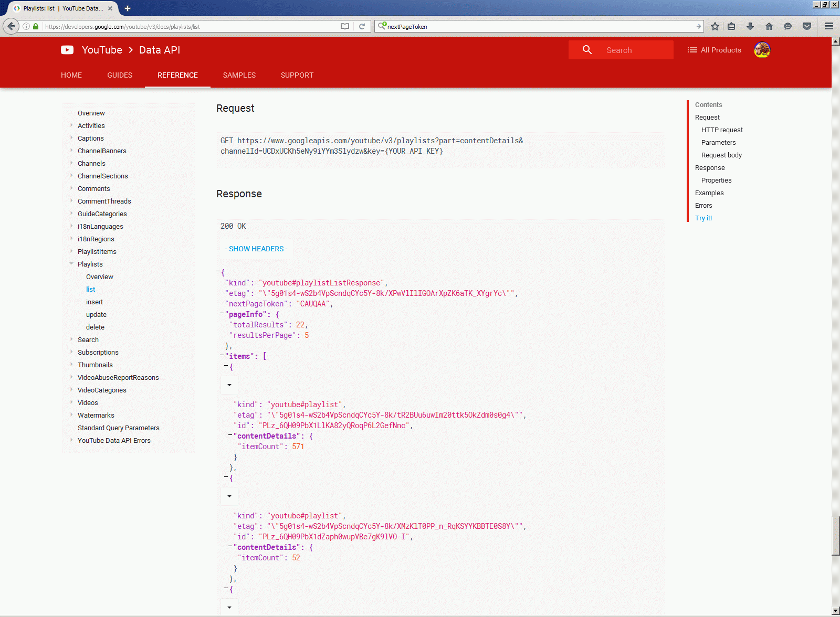
Task: Go to the browser home page icon
Action: [769, 26]
